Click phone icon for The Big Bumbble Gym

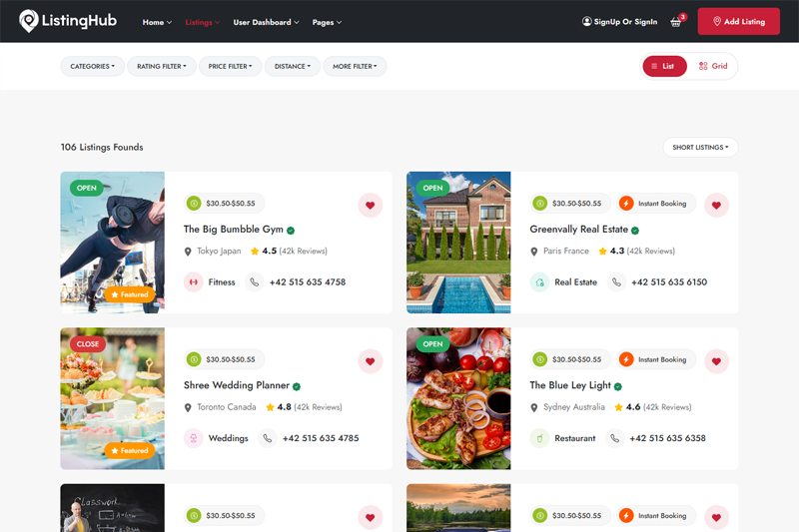pos(255,282)
